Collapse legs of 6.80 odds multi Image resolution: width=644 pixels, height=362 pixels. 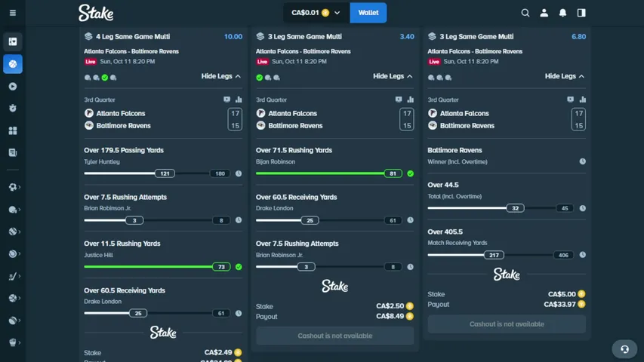tap(564, 76)
